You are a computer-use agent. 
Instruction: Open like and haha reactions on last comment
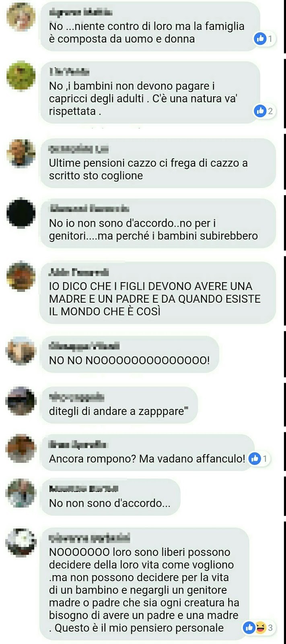click(259, 627)
